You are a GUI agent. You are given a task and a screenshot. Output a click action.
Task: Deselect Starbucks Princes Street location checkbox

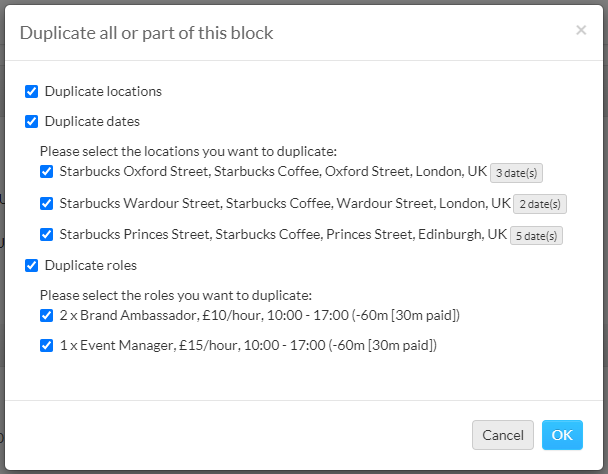[x=47, y=235]
